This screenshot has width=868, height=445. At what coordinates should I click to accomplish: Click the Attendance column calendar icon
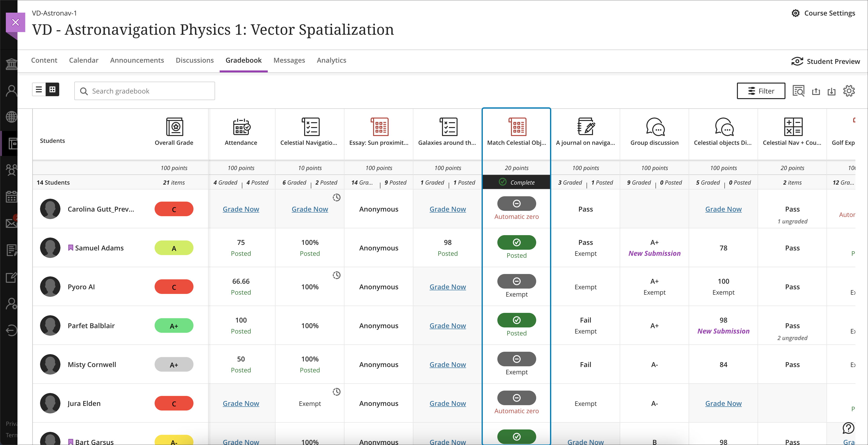241,127
